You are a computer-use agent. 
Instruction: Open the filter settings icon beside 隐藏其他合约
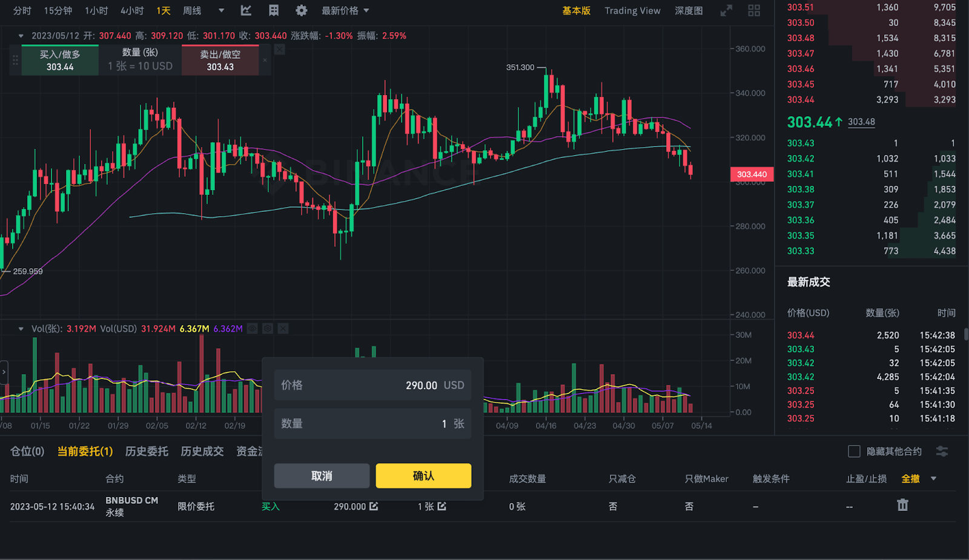(x=942, y=452)
